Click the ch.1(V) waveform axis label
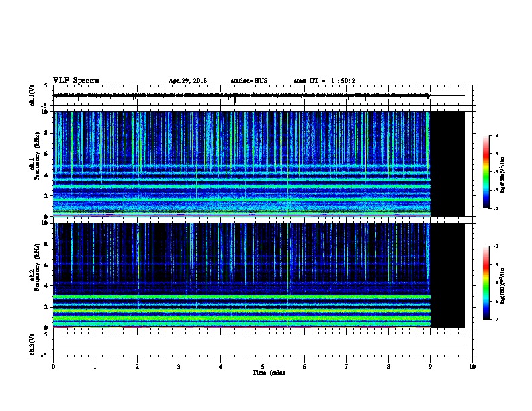 point(32,95)
